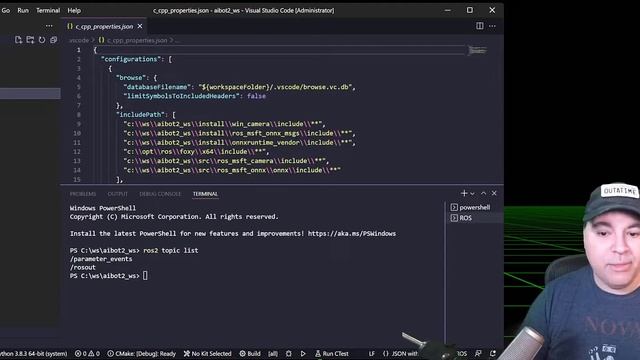Screen dimensions: 640x360
Task: Click the ros2 topic list command line
Action: click(x=171, y=250)
